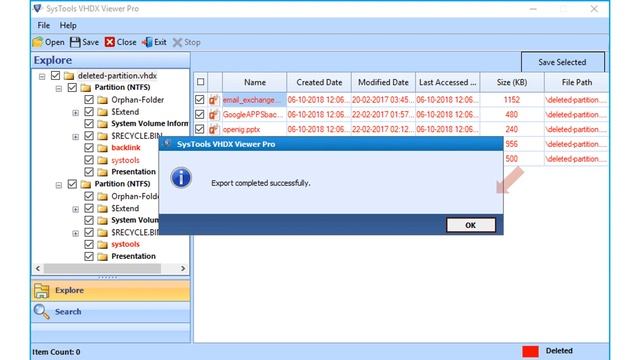
Task: Click the Item Count: 0 status text
Action: (56, 352)
